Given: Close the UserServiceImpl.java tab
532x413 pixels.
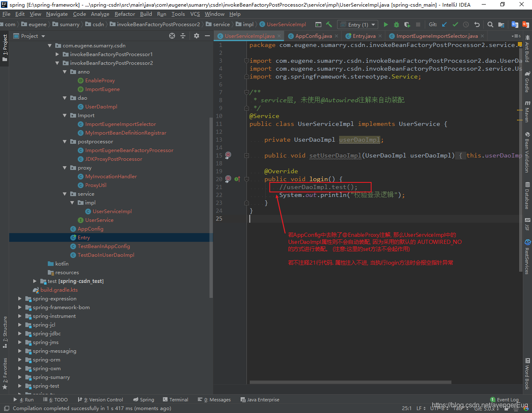Looking at the screenshot, I should (x=279, y=36).
